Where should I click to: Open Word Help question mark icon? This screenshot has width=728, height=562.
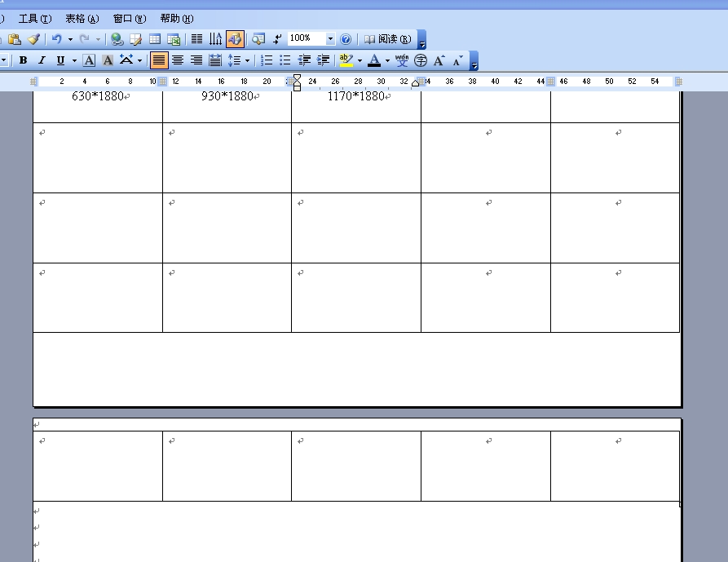pyautogui.click(x=346, y=39)
